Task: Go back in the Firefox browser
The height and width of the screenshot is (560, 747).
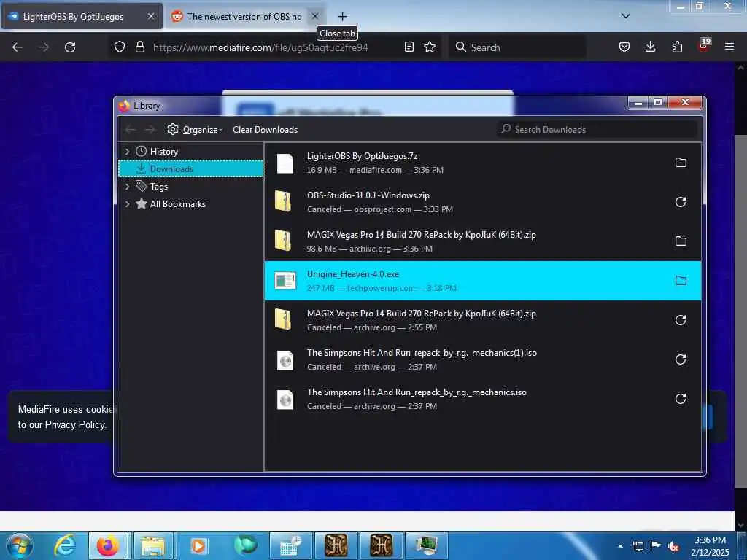Action: [18, 47]
